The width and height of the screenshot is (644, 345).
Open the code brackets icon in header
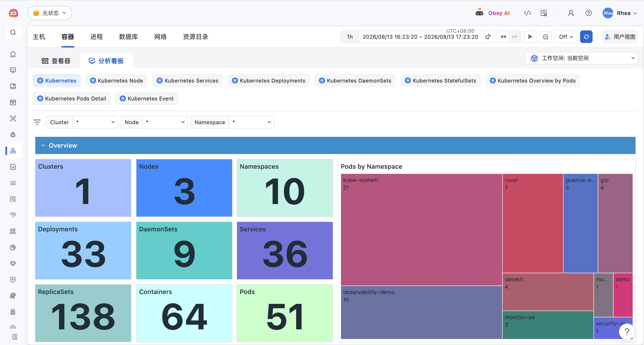click(527, 13)
